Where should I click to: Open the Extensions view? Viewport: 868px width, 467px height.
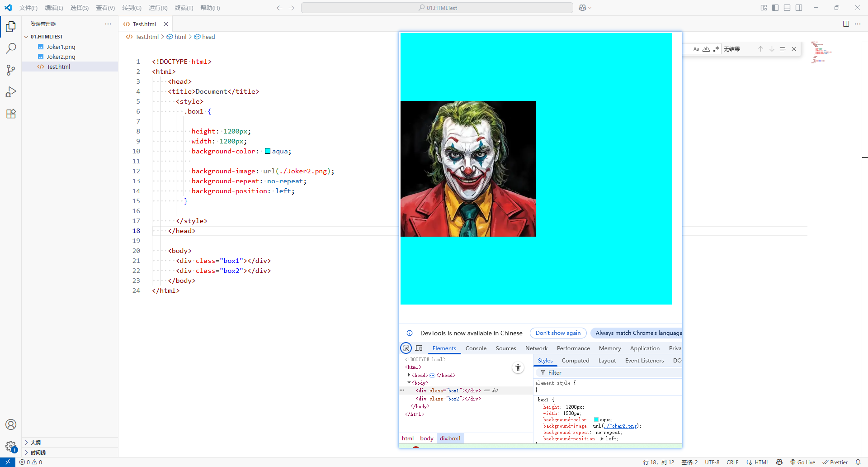pyautogui.click(x=11, y=114)
